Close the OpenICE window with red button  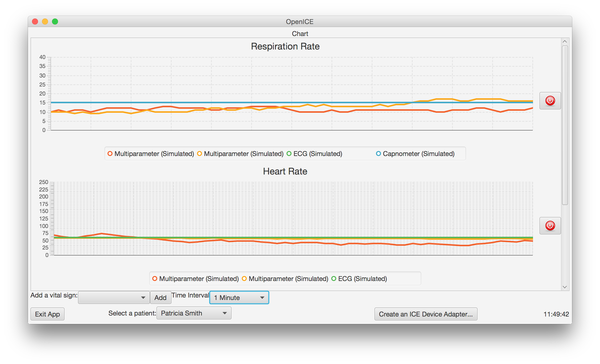pos(35,21)
